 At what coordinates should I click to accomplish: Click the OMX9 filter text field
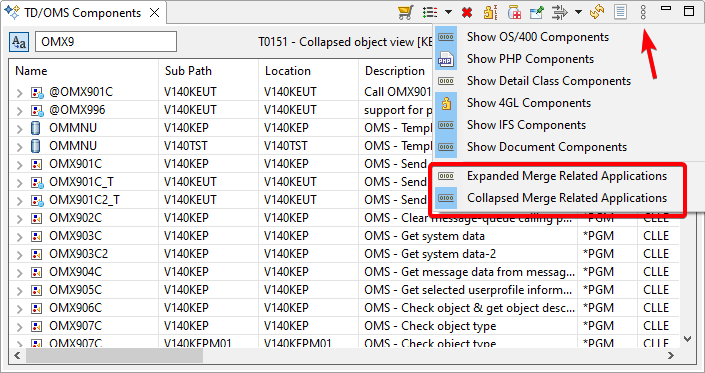[106, 42]
